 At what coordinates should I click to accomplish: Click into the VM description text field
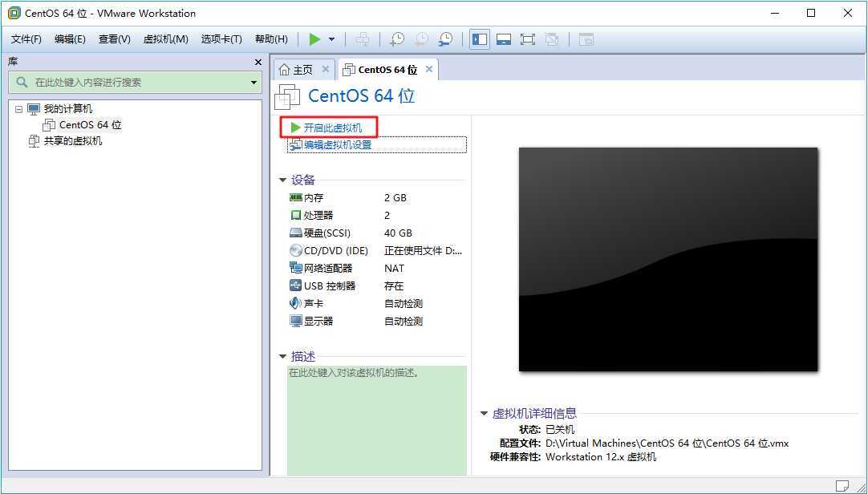click(376, 420)
